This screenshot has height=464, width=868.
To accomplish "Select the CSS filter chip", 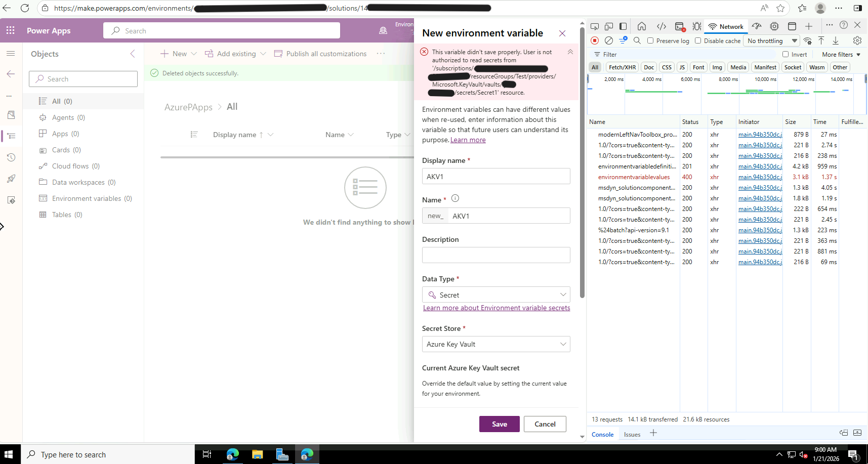I will coord(667,67).
